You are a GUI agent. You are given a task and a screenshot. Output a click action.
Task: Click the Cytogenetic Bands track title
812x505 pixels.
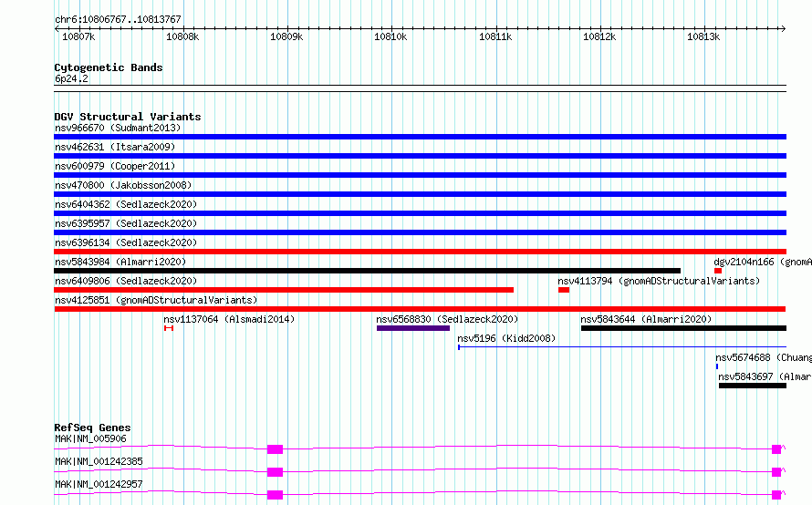109,67
